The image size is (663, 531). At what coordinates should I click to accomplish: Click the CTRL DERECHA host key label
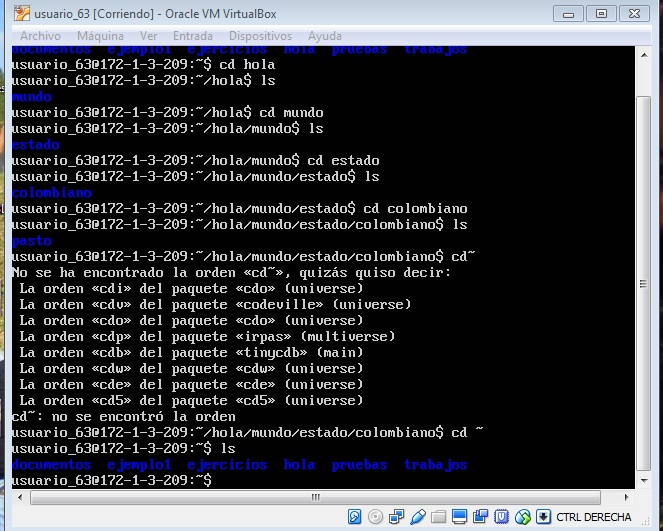[594, 517]
